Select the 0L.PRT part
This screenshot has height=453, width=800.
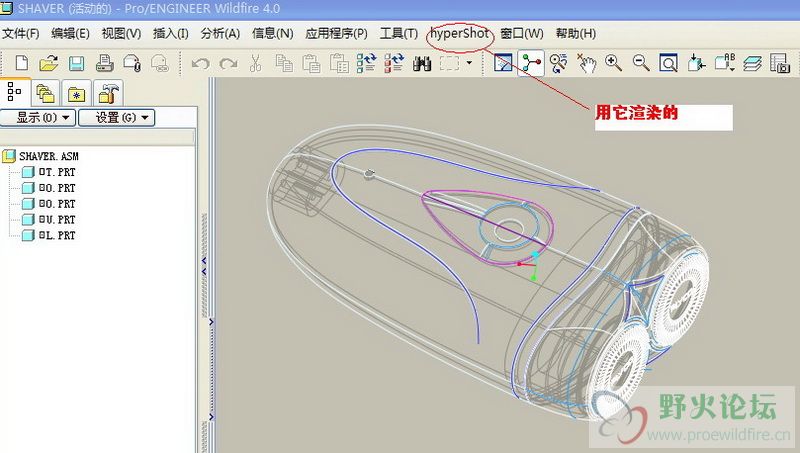click(57, 236)
